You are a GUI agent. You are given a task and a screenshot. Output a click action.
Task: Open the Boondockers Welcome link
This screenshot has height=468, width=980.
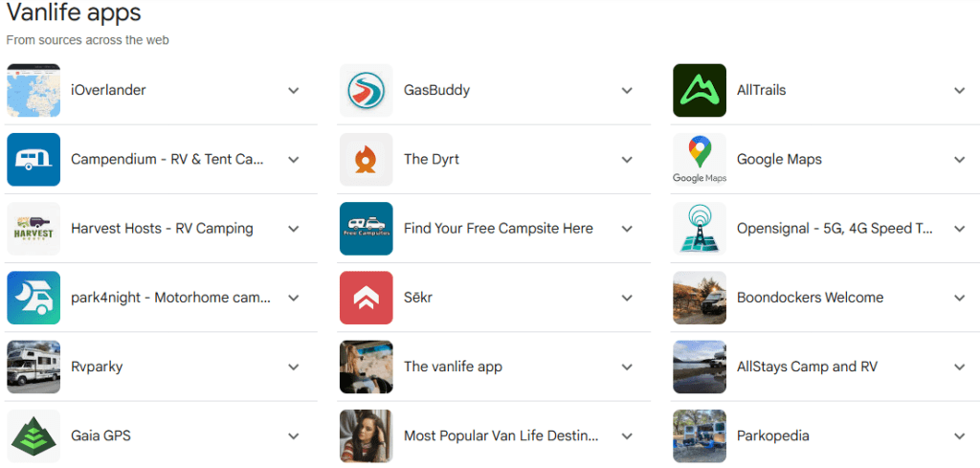click(810, 298)
